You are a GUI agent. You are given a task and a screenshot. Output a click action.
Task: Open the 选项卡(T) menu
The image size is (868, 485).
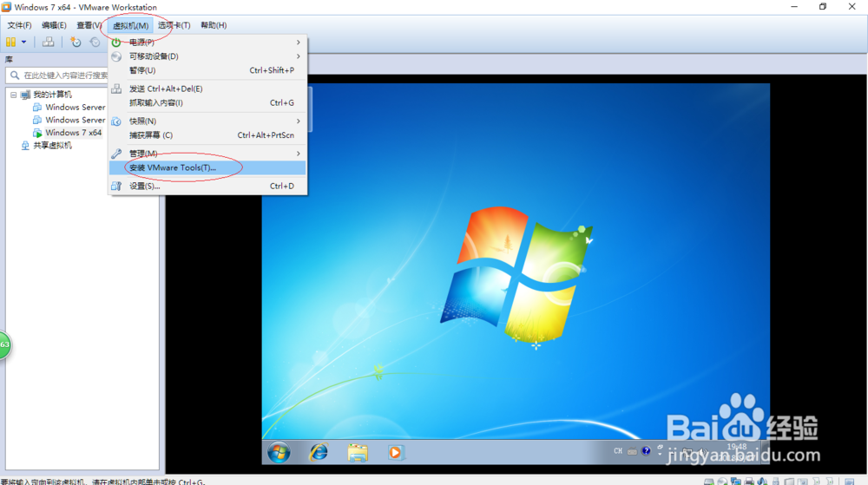pyautogui.click(x=174, y=25)
